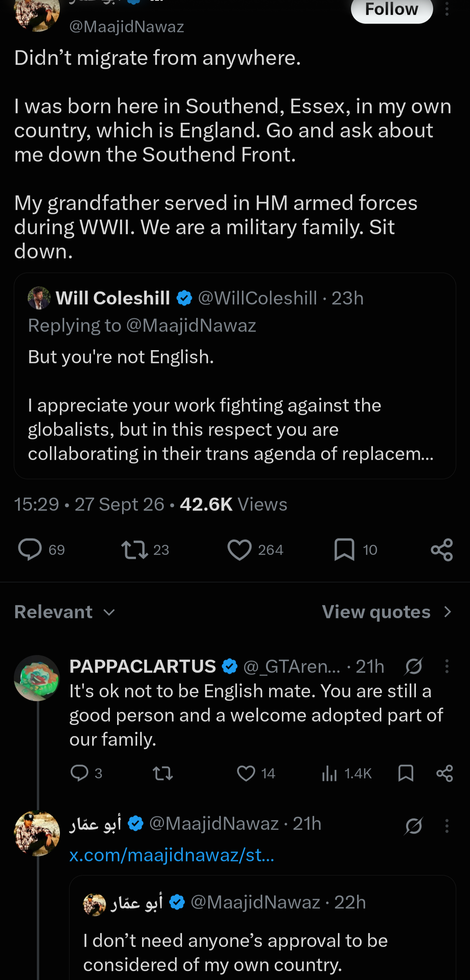This screenshot has width=470, height=980.
Task: Bookmark the PAPPACLARTUS reply
Action: click(x=406, y=773)
